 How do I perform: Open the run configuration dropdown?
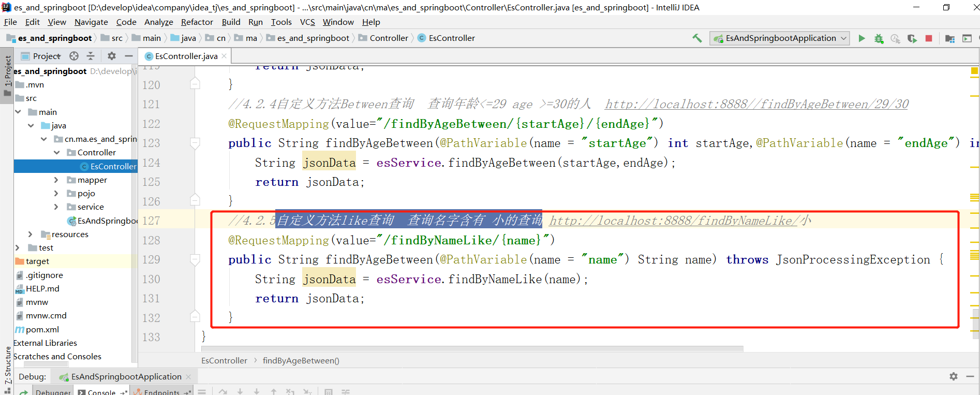pyautogui.click(x=780, y=38)
